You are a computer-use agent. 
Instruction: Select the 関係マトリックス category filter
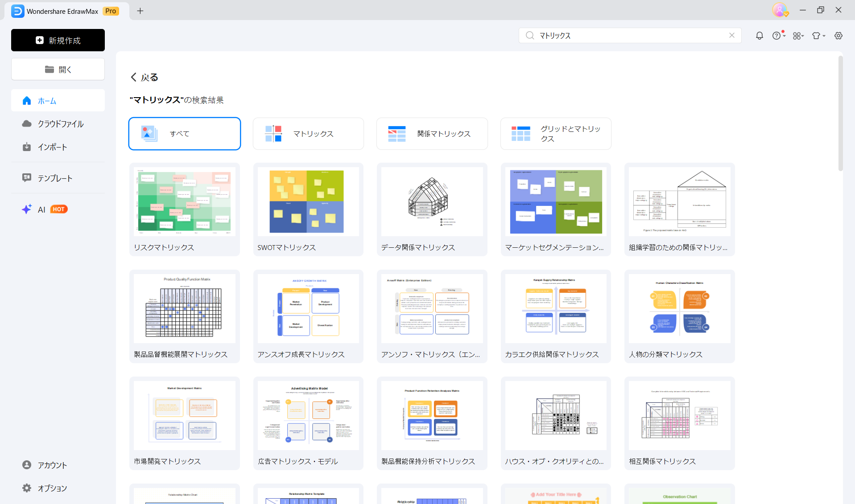pos(432,134)
